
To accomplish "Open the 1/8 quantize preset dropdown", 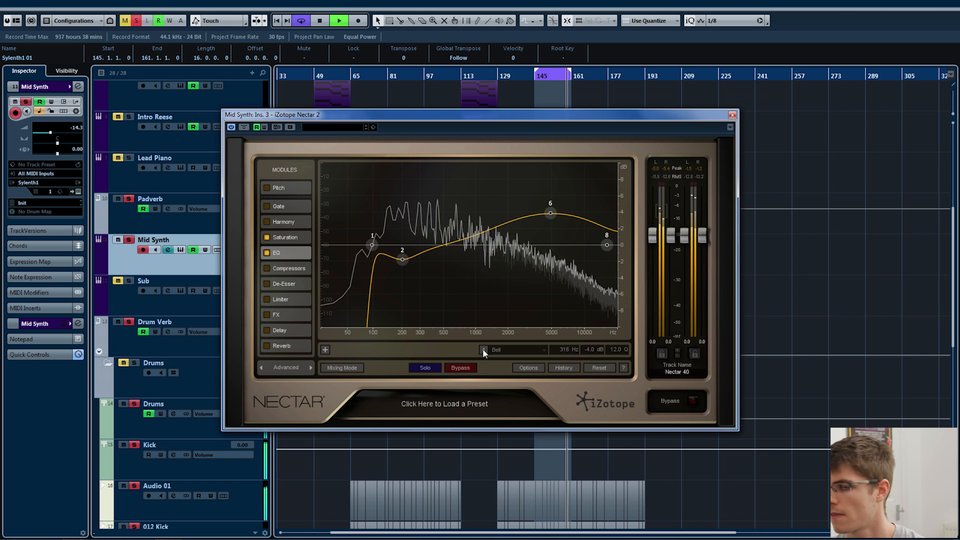I will point(735,20).
